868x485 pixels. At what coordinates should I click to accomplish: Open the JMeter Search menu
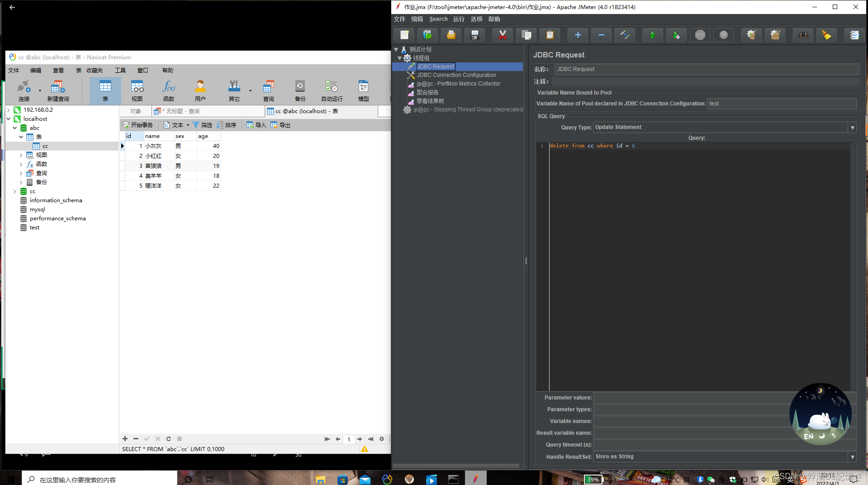click(x=438, y=19)
